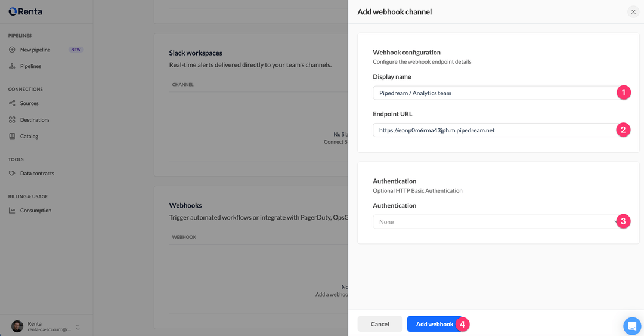Open the Authentication dropdown

pyautogui.click(x=494, y=222)
